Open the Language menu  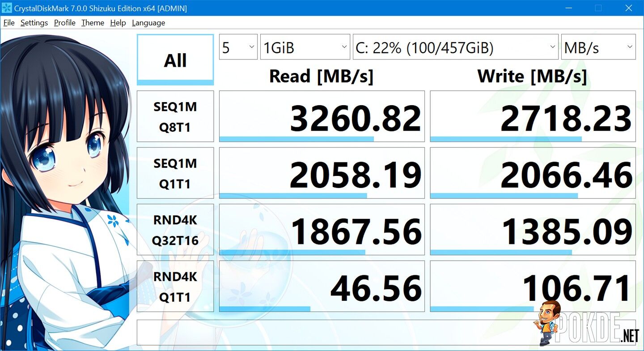[x=148, y=23]
